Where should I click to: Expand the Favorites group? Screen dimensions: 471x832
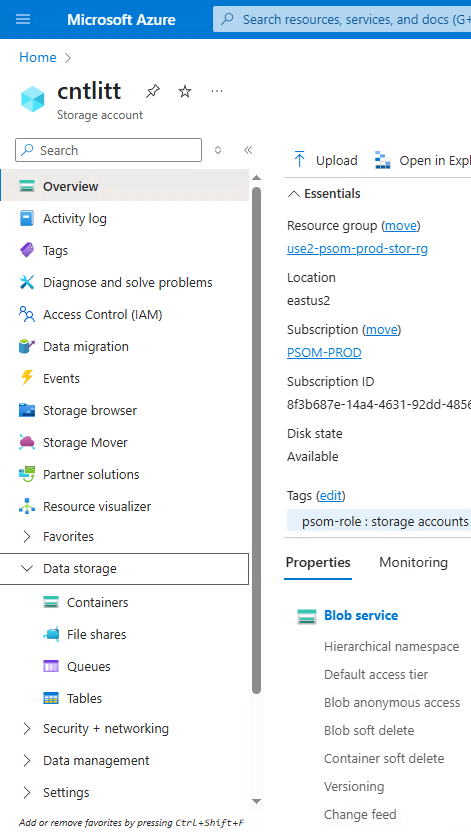click(x=27, y=536)
